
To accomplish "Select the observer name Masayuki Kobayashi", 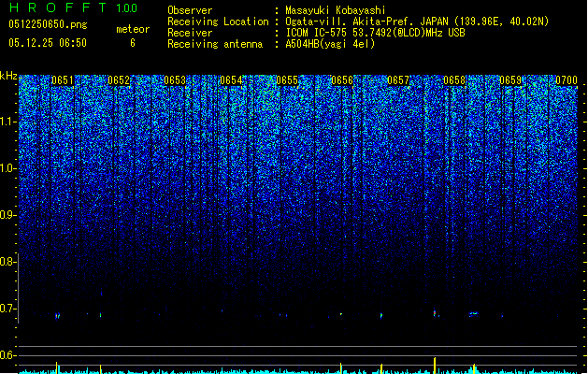I will [336, 10].
